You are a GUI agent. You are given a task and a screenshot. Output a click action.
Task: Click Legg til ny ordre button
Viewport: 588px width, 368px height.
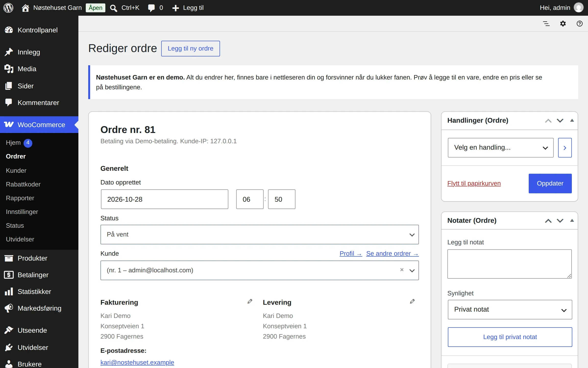pos(191,49)
